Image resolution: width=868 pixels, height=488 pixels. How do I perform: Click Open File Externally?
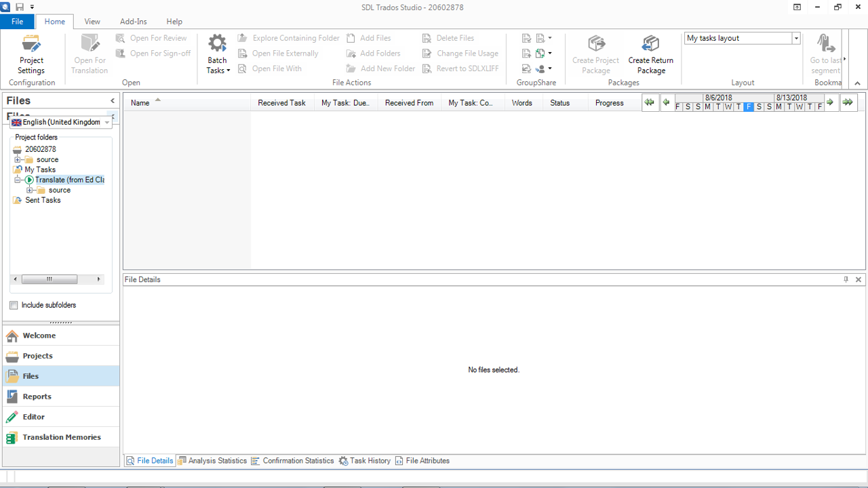(278, 53)
